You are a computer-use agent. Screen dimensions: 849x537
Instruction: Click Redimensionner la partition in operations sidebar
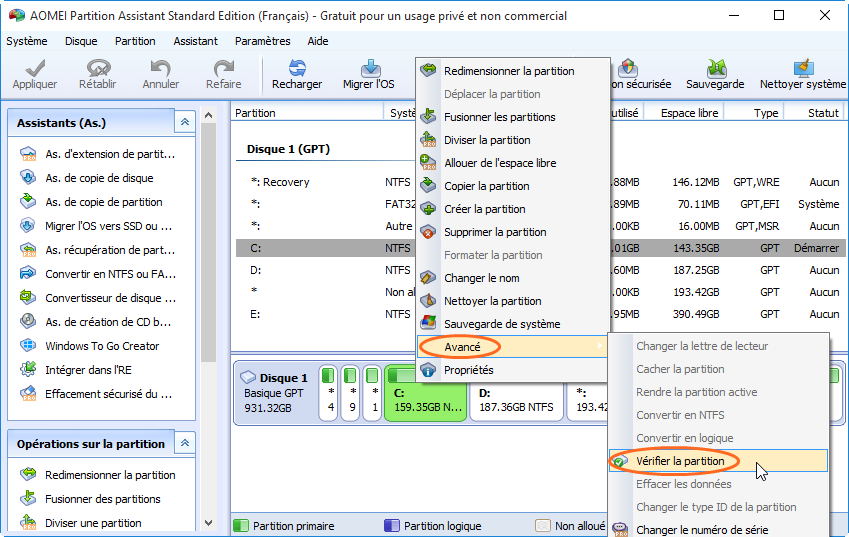pyautogui.click(x=110, y=475)
